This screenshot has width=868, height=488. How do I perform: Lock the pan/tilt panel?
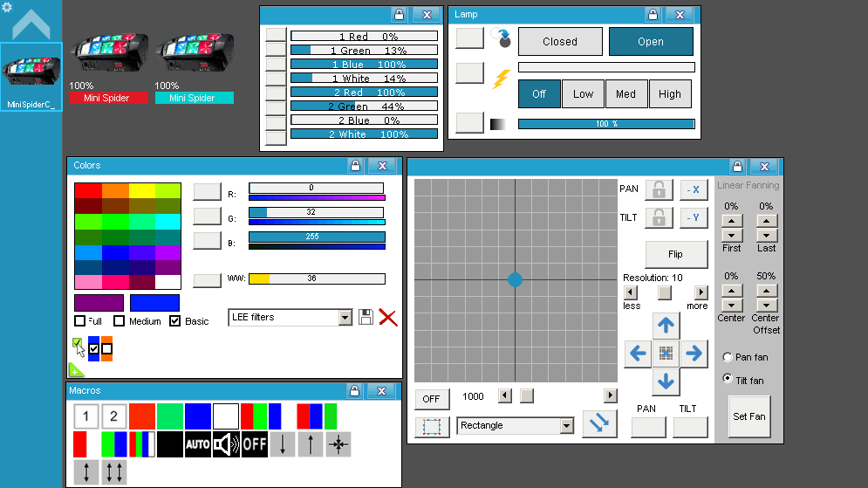(x=737, y=166)
